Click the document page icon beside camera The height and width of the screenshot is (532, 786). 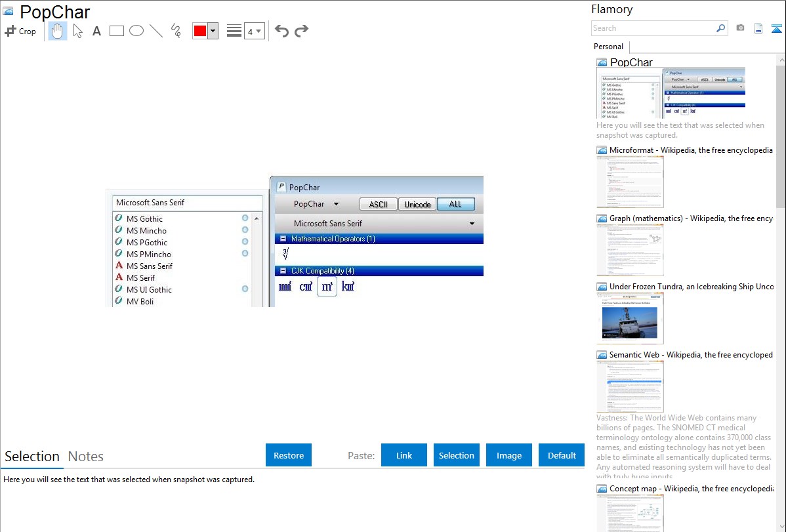[758, 28]
